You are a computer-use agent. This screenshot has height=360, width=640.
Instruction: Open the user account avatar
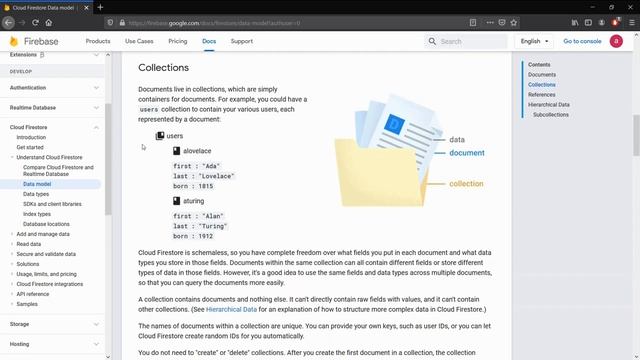pyautogui.click(x=616, y=41)
